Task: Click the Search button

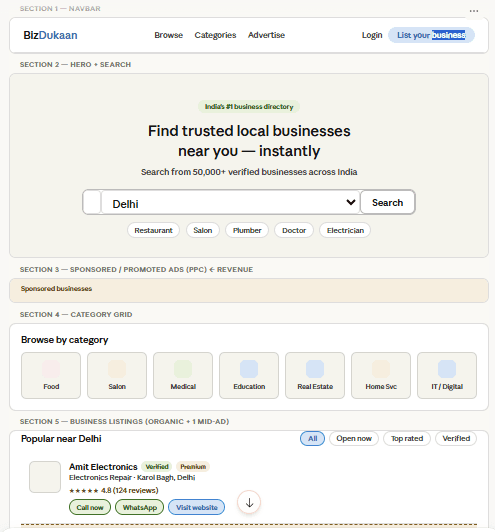Action: pos(387,203)
